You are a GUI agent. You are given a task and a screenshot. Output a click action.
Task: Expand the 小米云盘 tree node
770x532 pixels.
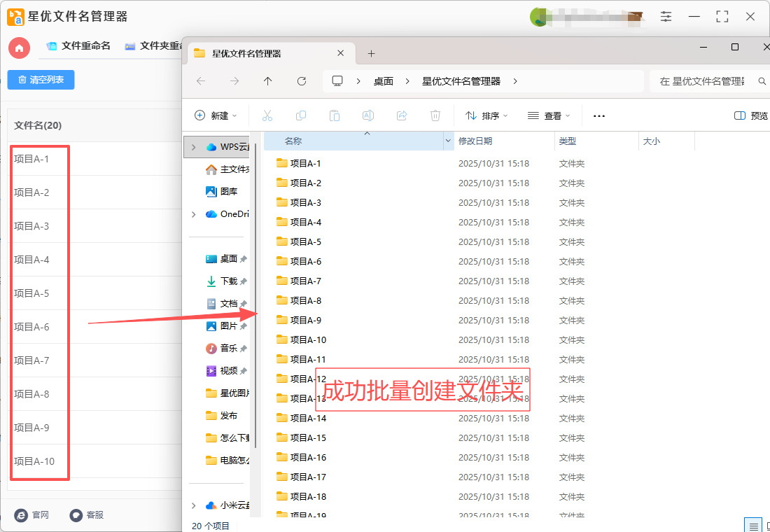point(193,505)
